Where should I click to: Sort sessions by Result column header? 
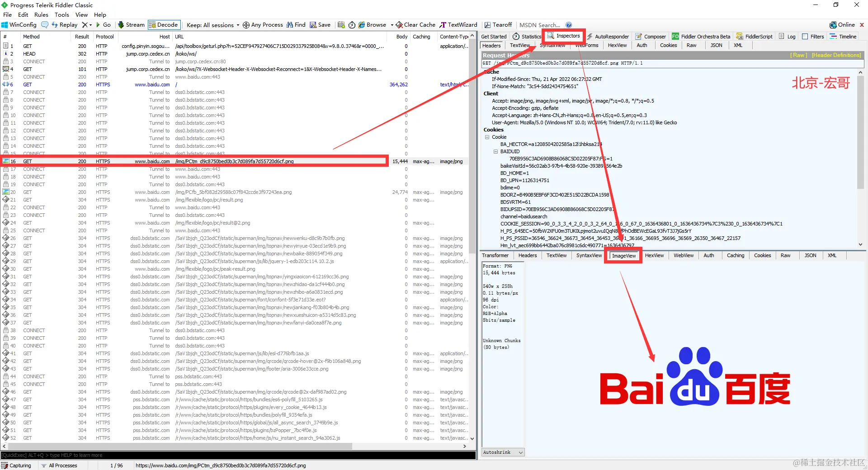[x=82, y=37]
